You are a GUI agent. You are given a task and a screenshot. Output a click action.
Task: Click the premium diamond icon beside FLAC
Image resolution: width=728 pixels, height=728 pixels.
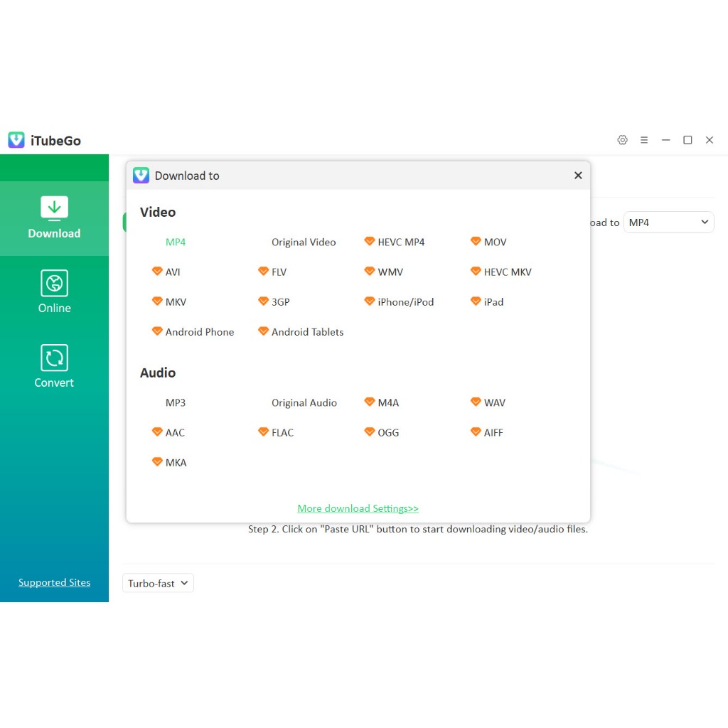263,432
